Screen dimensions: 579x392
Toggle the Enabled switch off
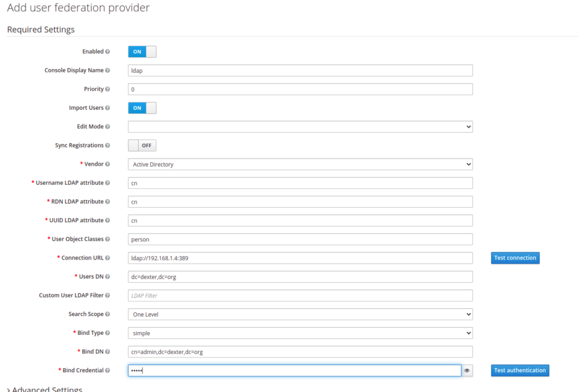(142, 51)
